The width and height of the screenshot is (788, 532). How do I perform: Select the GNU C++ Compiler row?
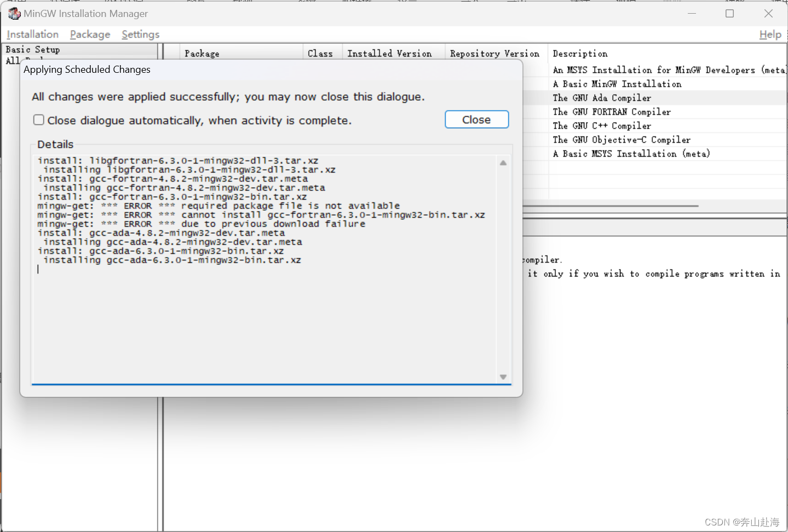click(655, 126)
